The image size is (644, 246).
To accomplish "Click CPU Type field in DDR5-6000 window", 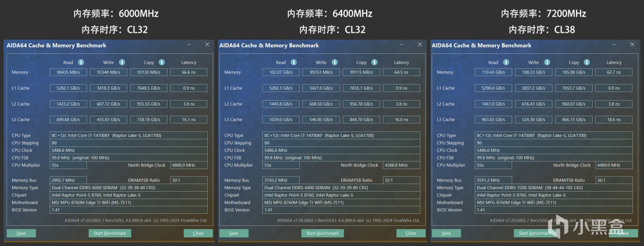I will [x=128, y=135].
